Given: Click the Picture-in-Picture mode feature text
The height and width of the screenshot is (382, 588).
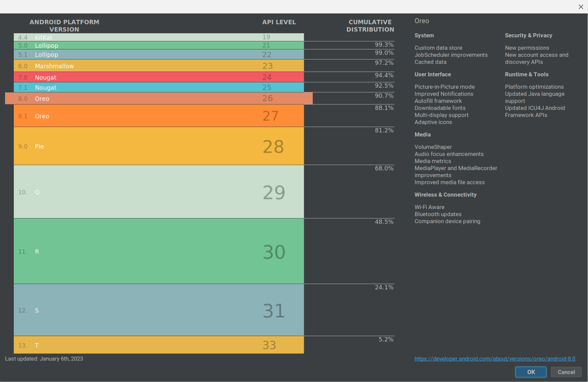Looking at the screenshot, I should pyautogui.click(x=444, y=87).
